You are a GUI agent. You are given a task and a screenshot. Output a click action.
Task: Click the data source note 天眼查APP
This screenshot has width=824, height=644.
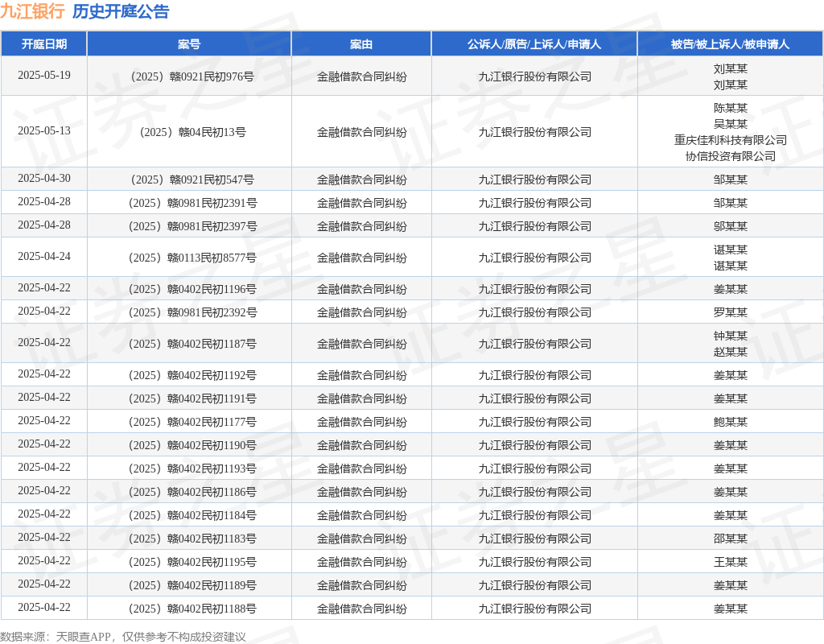pyautogui.click(x=83, y=637)
